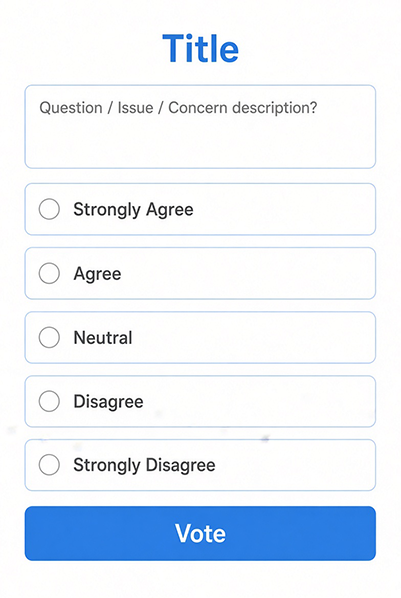This screenshot has height=598, width=401.
Task: Click the "Strongly Disagree" label text
Action: [x=144, y=466]
